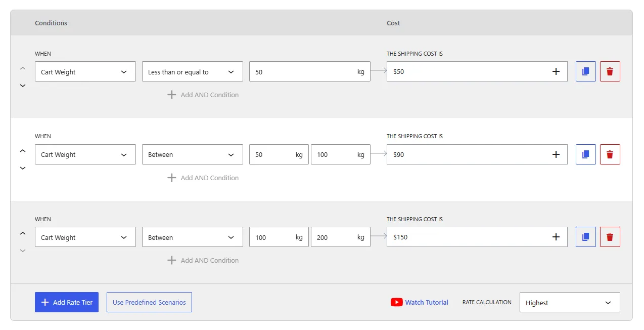The image size is (644, 330).
Task: Click the YouTube icon beside Watch Tutorial
Action: coord(397,302)
